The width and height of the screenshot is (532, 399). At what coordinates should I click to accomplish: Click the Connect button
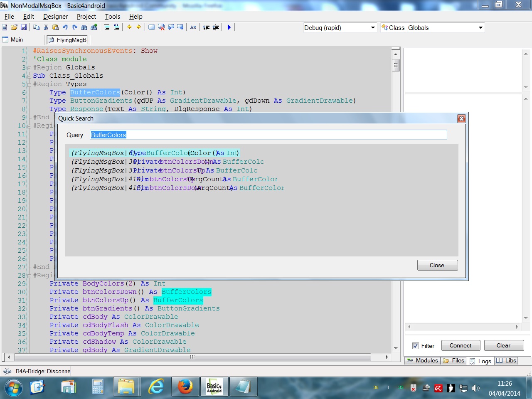click(461, 346)
